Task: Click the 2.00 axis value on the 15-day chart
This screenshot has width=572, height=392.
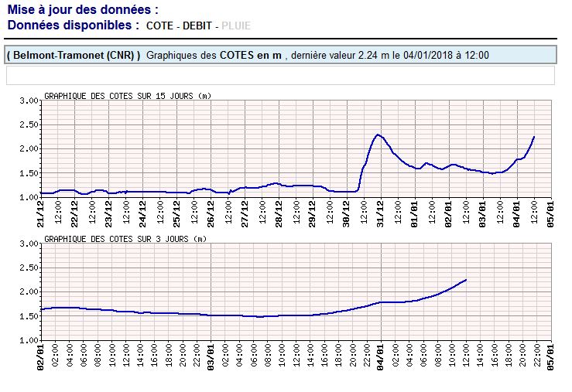Action: coord(29,148)
